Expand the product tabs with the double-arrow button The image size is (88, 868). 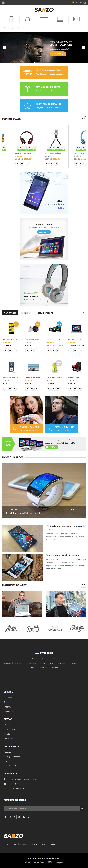coord(84,313)
